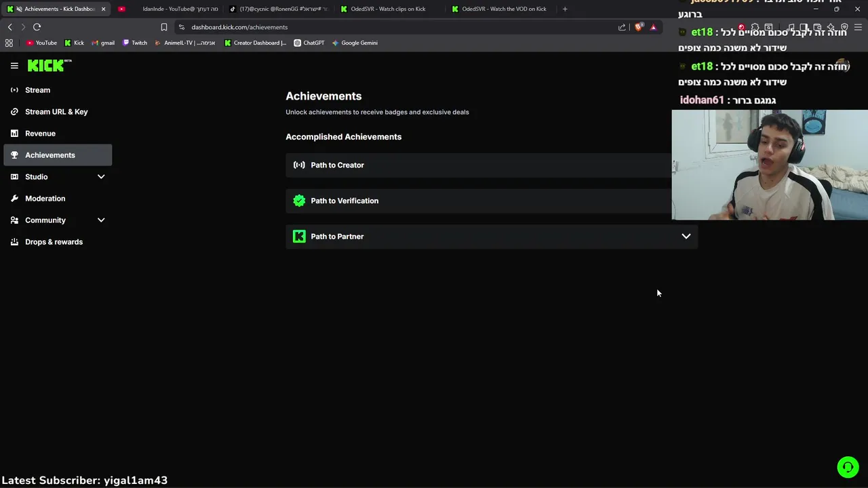Click the Accomplished Achievements heading

tap(343, 137)
